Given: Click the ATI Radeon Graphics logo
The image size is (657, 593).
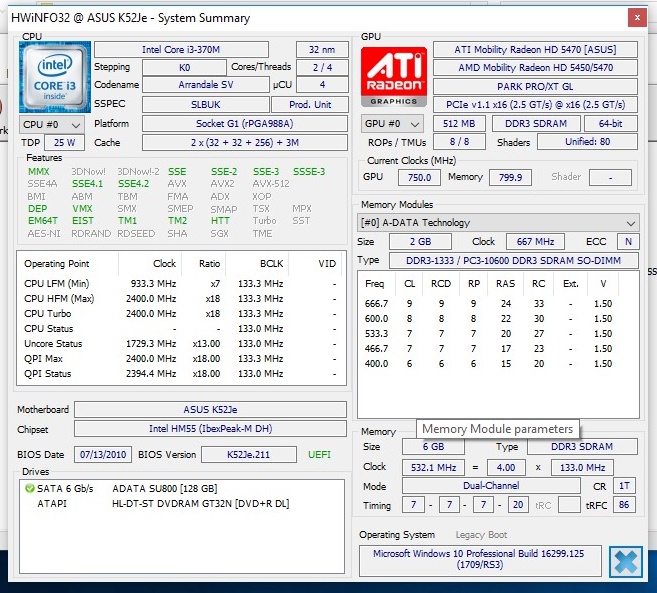Looking at the screenshot, I should [394, 77].
